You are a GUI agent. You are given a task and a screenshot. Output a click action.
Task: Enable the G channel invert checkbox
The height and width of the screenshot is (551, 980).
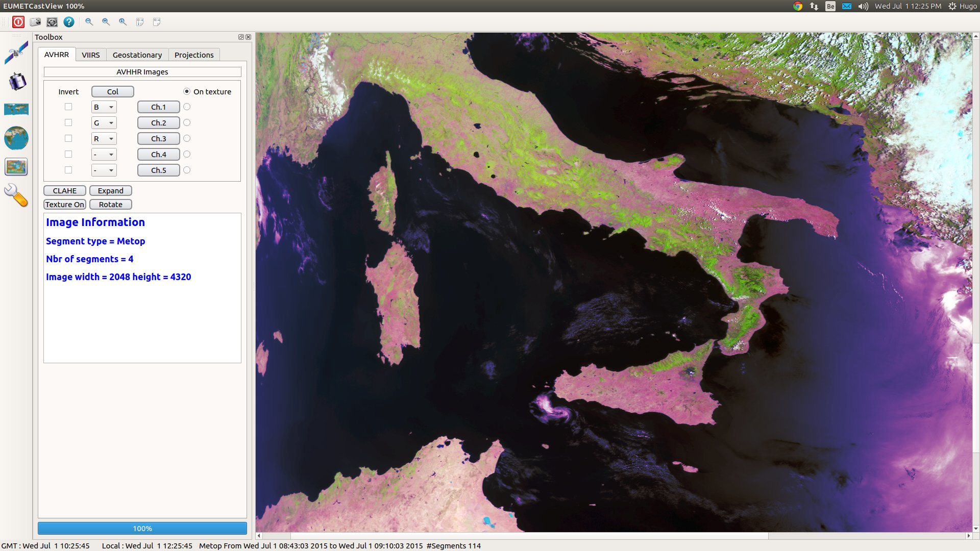pyautogui.click(x=67, y=122)
